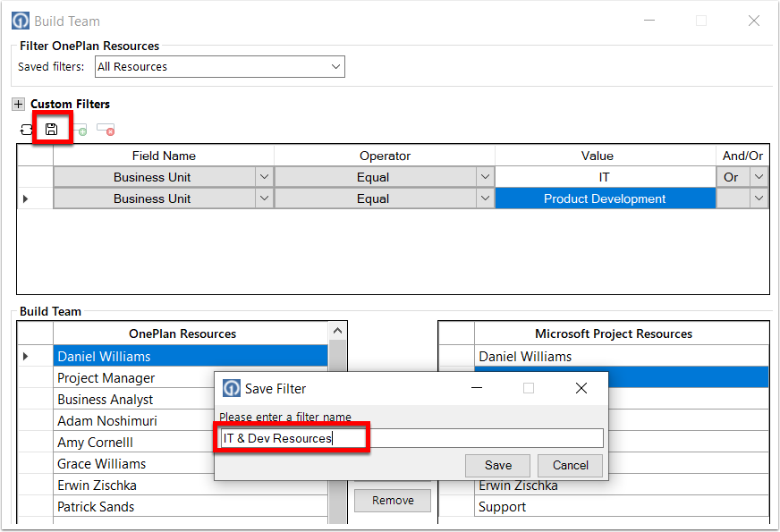The height and width of the screenshot is (532, 780).
Task: Open Operator dropdown in Product Development row
Action: click(485, 198)
